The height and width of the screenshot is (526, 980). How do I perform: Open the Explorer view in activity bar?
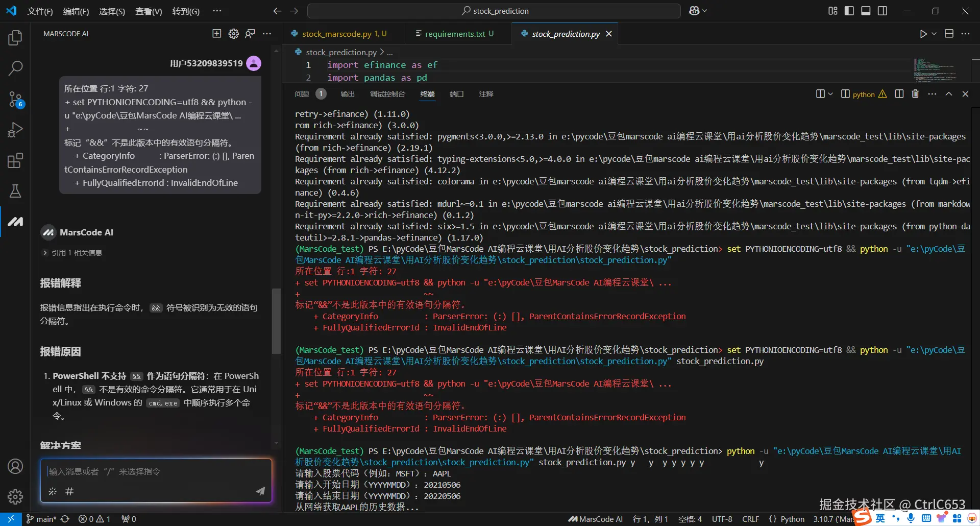tap(15, 37)
